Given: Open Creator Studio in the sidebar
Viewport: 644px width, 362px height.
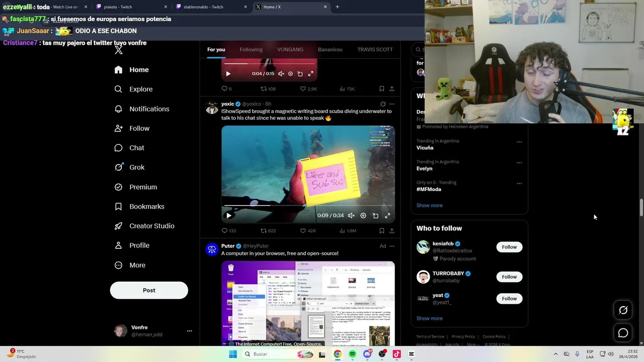Looking at the screenshot, I should [x=144, y=226].
